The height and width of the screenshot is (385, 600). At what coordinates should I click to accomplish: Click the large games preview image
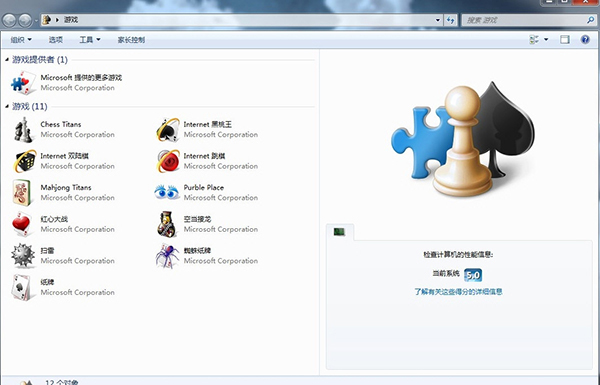(463, 139)
